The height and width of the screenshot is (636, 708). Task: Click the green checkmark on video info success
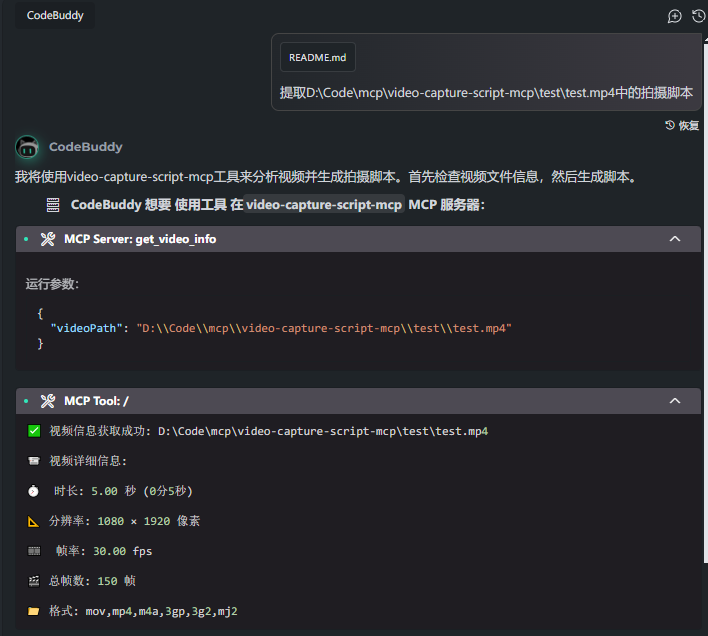click(34, 431)
